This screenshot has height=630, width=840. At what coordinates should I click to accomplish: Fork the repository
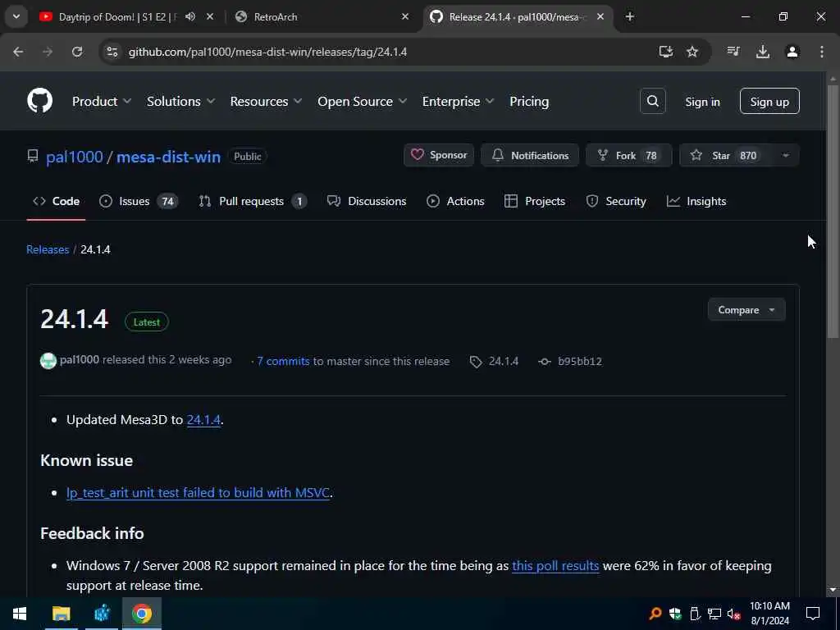click(x=628, y=155)
